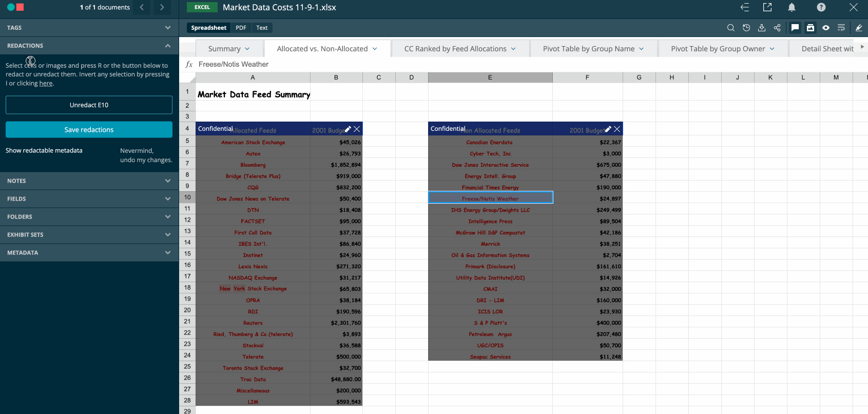This screenshot has height=414, width=868.
Task: Open the help question mark icon
Action: tap(821, 7)
